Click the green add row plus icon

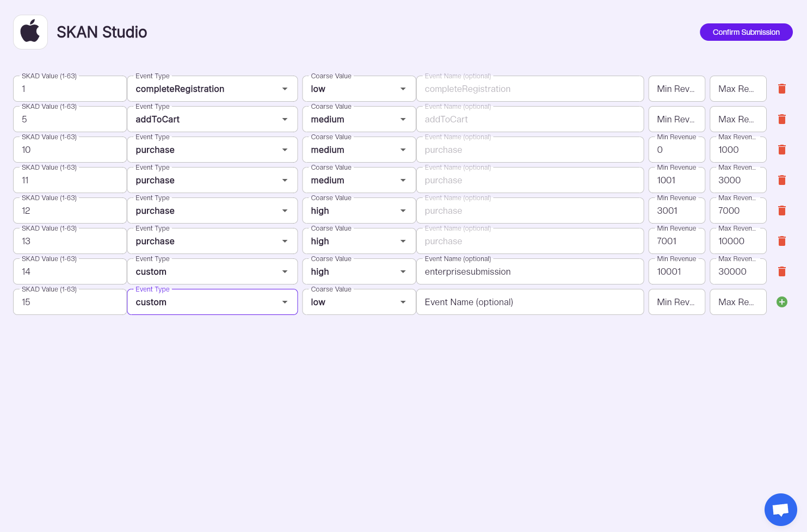click(x=781, y=302)
